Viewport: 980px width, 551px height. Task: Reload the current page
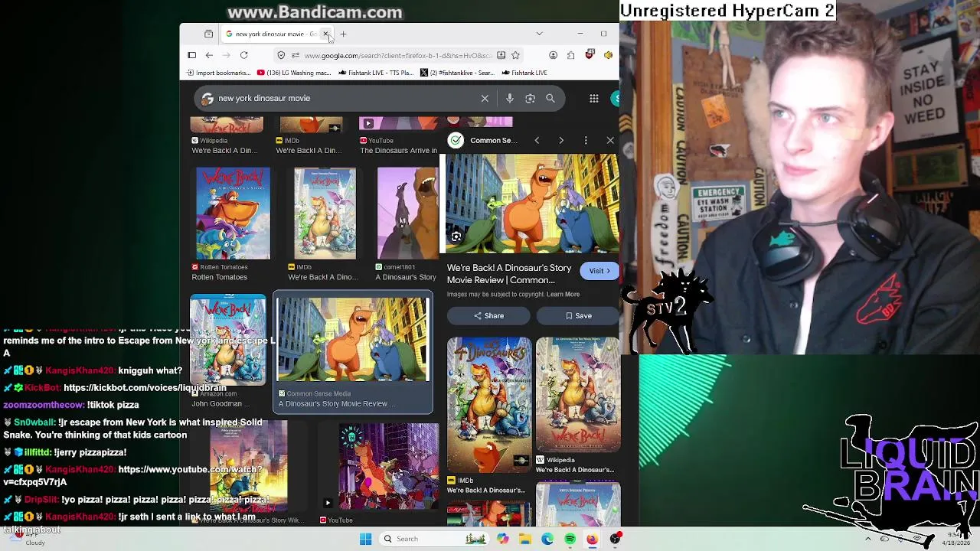[x=243, y=55]
